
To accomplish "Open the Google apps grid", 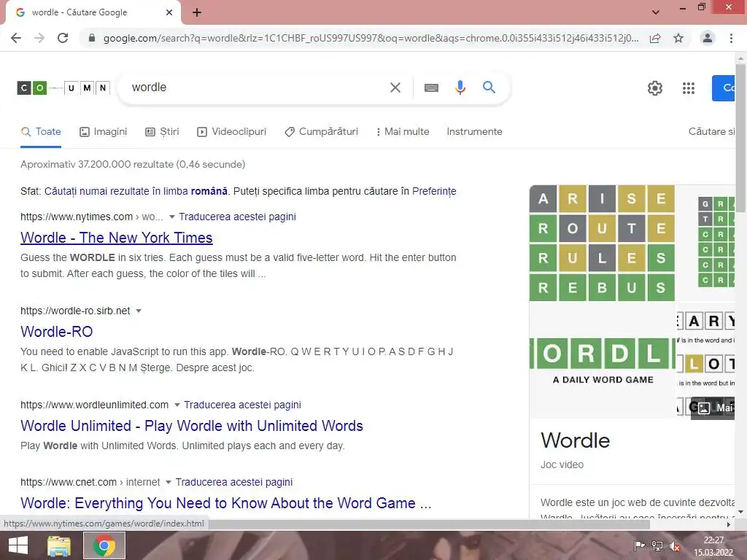I will [689, 88].
